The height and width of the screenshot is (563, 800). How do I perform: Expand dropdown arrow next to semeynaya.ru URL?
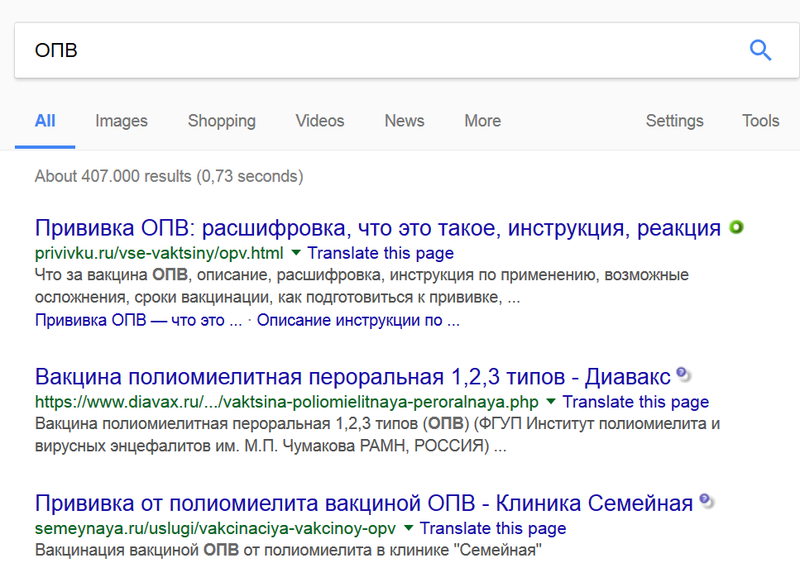click(409, 528)
